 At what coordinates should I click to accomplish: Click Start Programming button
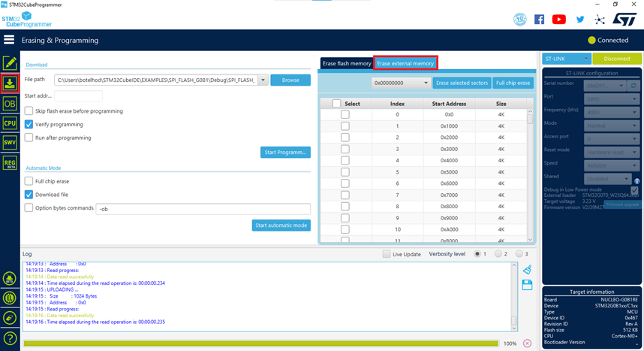point(285,153)
